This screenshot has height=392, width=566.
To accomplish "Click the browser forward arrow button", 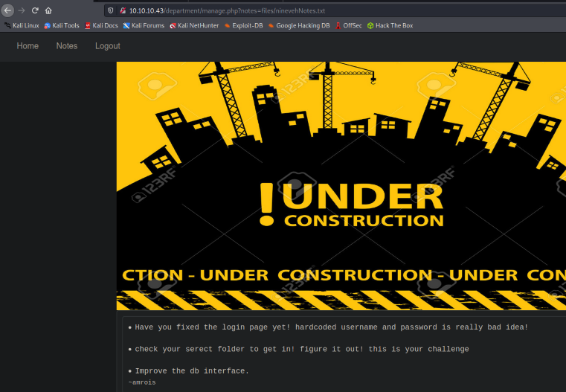I will [22, 10].
